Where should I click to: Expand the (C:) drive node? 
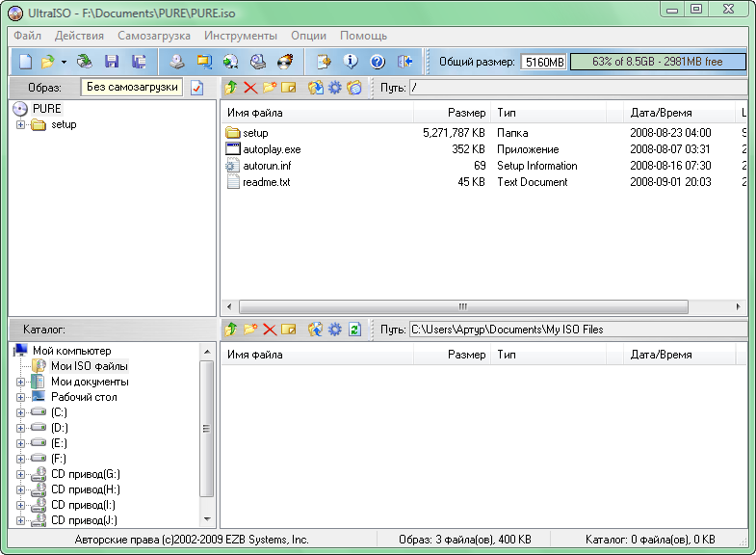(21, 413)
